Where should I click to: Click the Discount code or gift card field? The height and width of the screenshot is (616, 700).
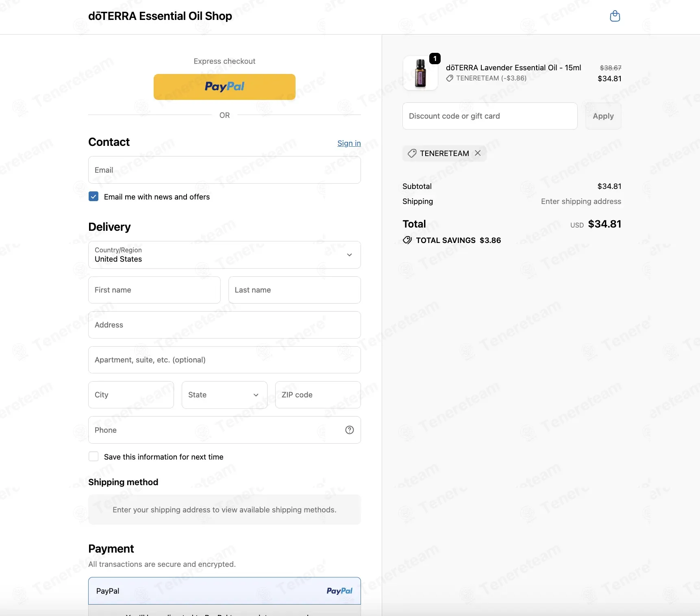[490, 116]
